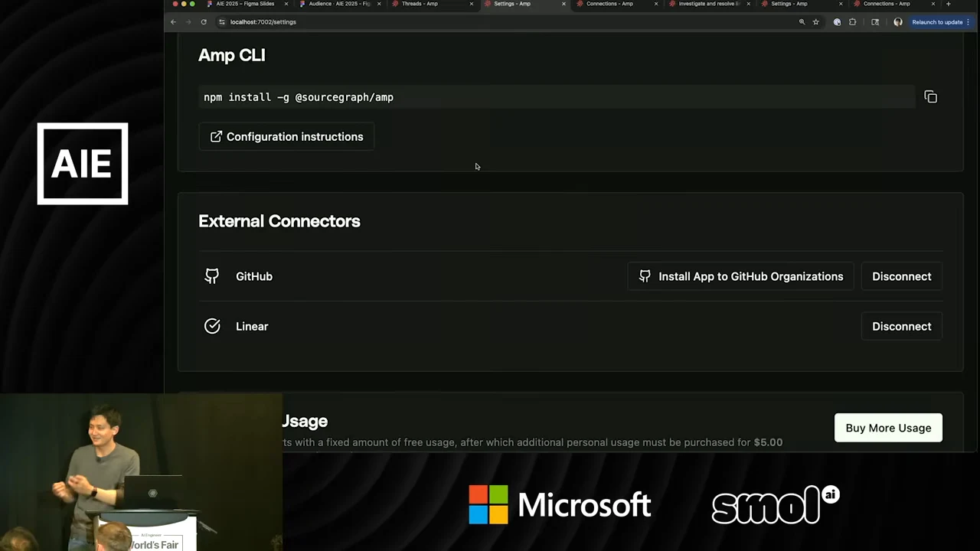
Task: Select the npm install -g @sourcegraph/amp text
Action: 299,97
